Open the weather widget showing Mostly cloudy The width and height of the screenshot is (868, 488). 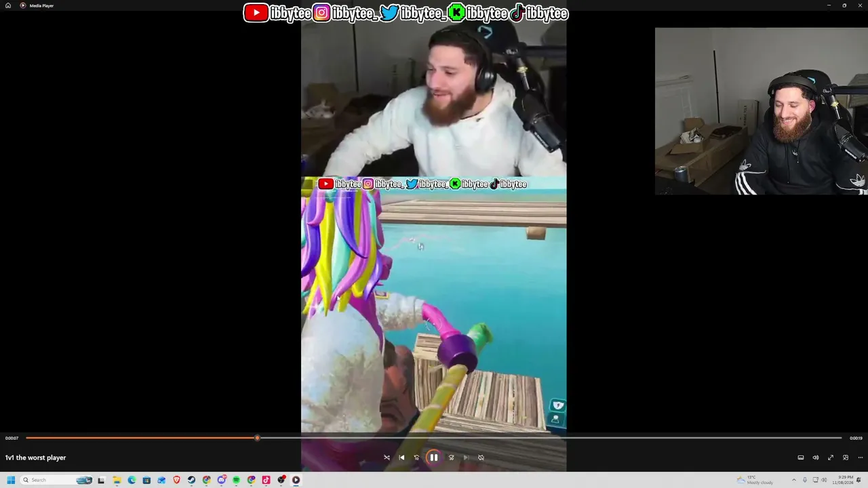click(755, 480)
